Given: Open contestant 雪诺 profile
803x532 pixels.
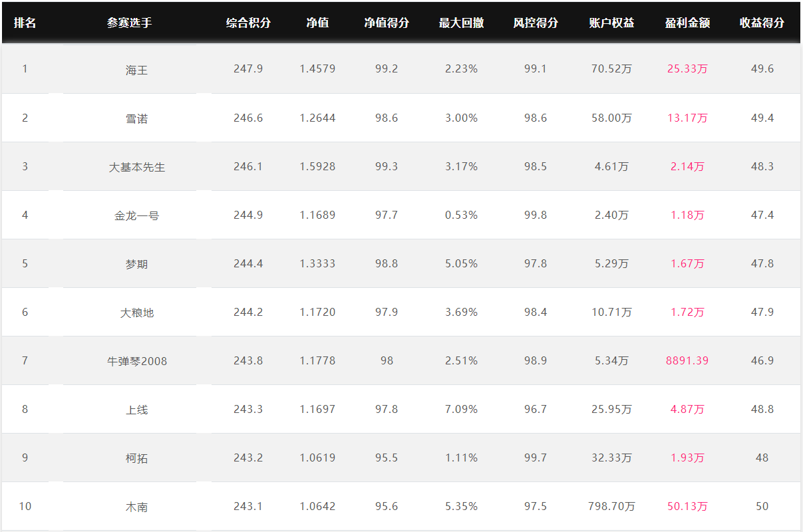Looking at the screenshot, I should point(136,118).
